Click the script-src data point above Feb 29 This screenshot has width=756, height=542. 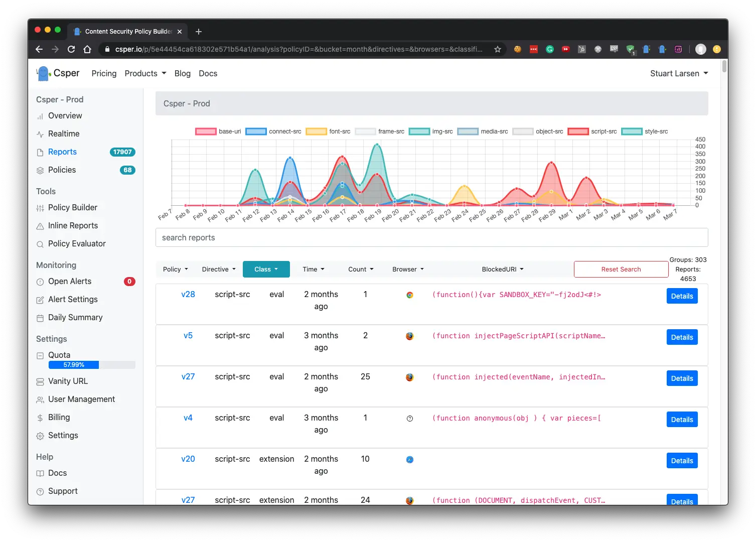point(551,163)
